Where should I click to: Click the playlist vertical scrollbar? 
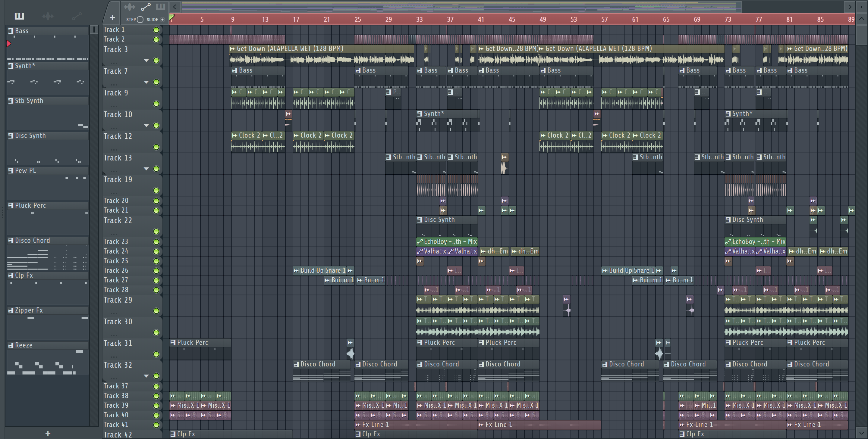(862, 35)
